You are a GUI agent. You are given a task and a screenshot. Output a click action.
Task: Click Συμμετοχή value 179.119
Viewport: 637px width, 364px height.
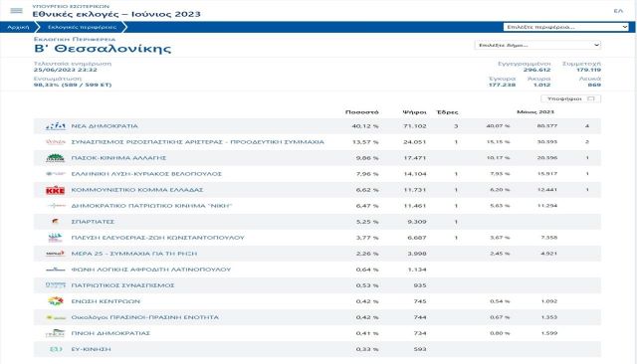pos(588,70)
